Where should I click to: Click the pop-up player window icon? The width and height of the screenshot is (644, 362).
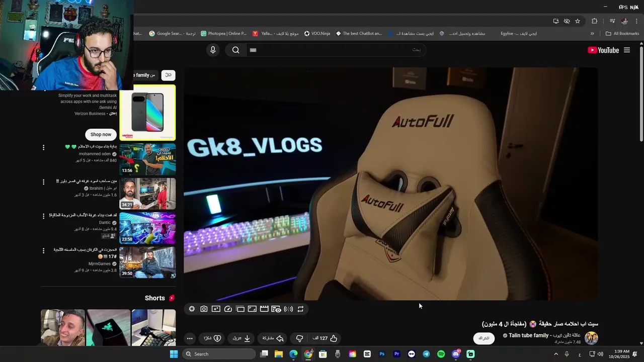pyautogui.click(x=240, y=309)
